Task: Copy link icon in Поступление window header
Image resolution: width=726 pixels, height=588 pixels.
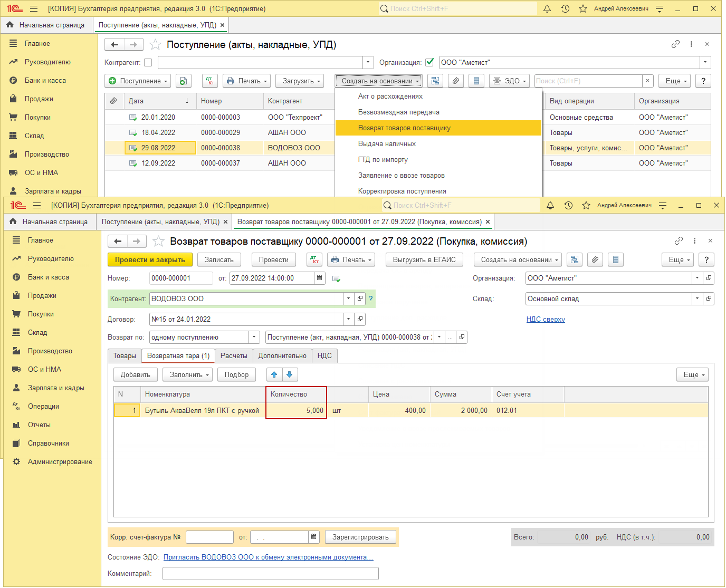Action: [675, 44]
